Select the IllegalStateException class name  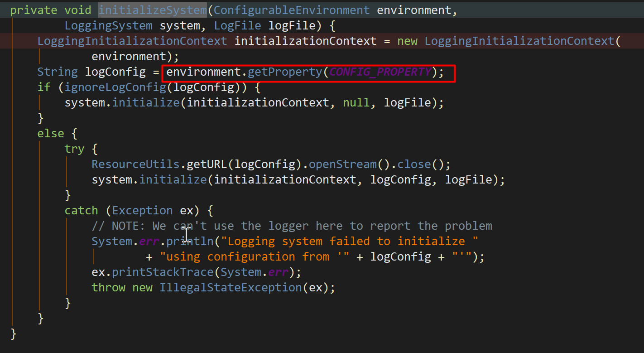tap(231, 287)
